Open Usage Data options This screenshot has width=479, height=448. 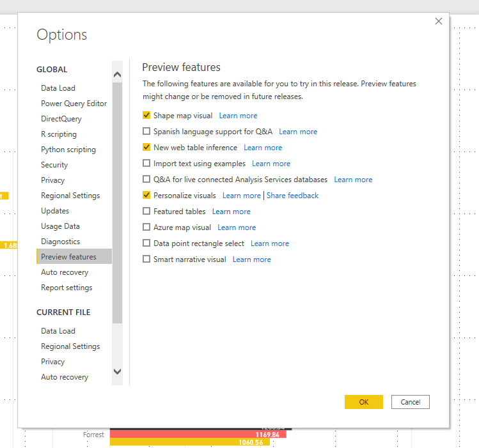click(74, 226)
